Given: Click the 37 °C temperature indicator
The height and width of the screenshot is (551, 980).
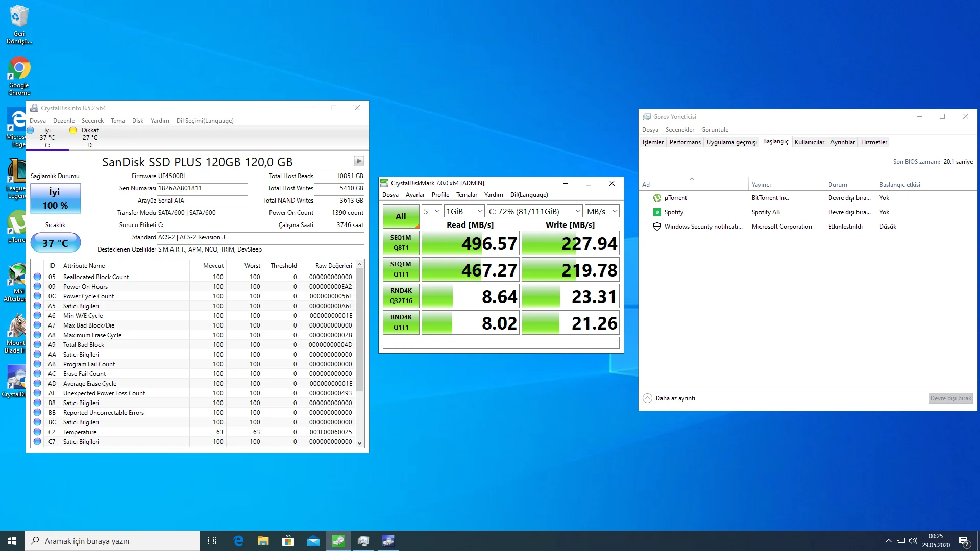Looking at the screenshot, I should tap(55, 243).
